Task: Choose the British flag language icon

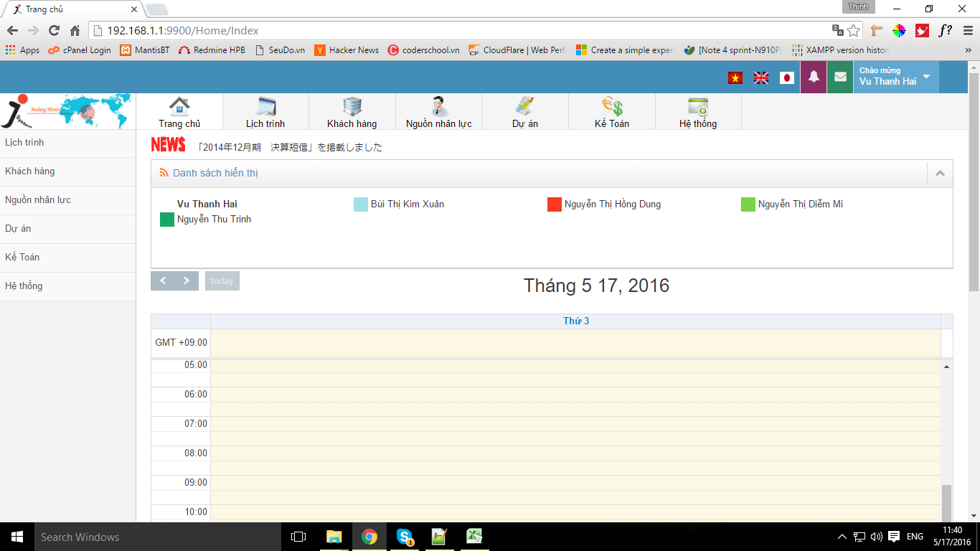Action: pos(761,78)
